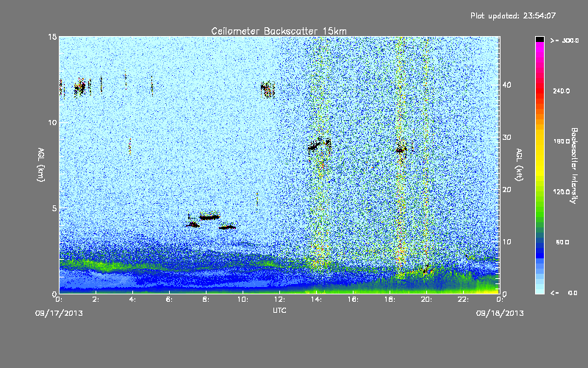Click the '18:' hour tick label
The image size is (588, 368).
tap(390, 300)
